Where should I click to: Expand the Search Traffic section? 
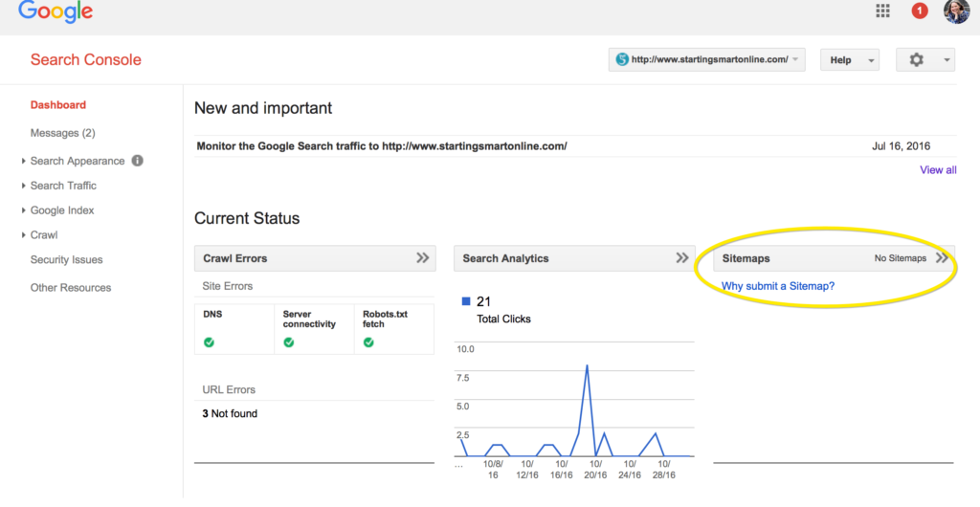(24, 186)
